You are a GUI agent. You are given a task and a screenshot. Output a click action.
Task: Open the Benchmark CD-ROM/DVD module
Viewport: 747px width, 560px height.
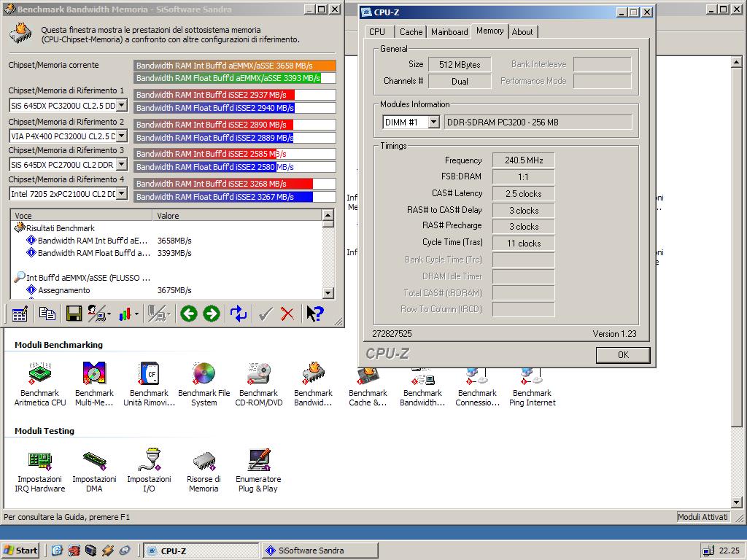point(259,384)
